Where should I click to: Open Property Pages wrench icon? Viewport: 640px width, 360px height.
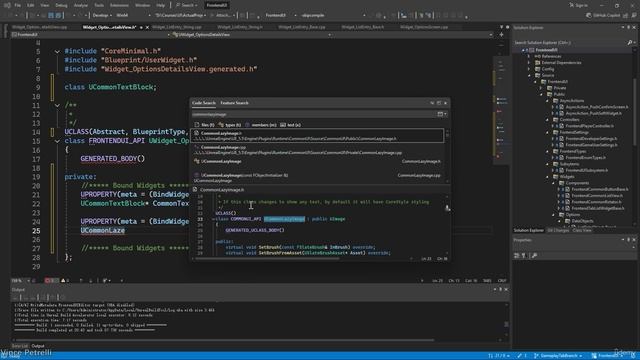[534, 256]
